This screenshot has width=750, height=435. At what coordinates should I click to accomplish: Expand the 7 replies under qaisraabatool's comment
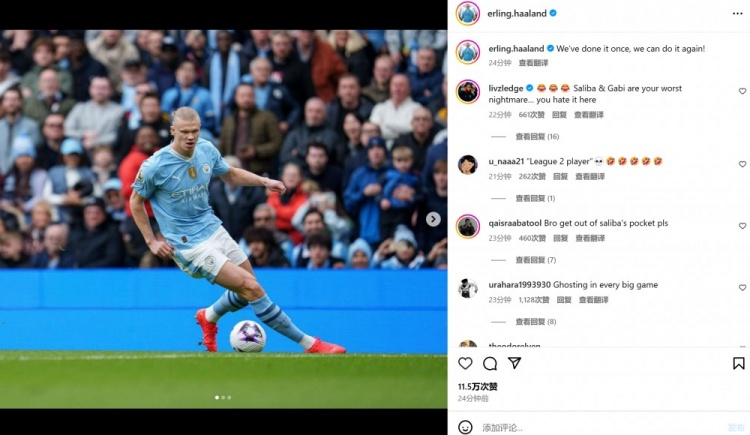536,260
